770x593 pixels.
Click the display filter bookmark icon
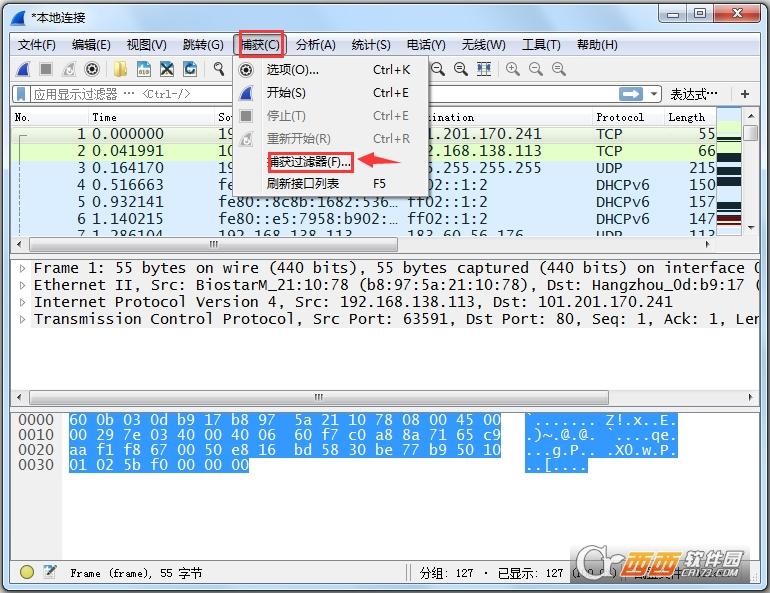tap(21, 94)
